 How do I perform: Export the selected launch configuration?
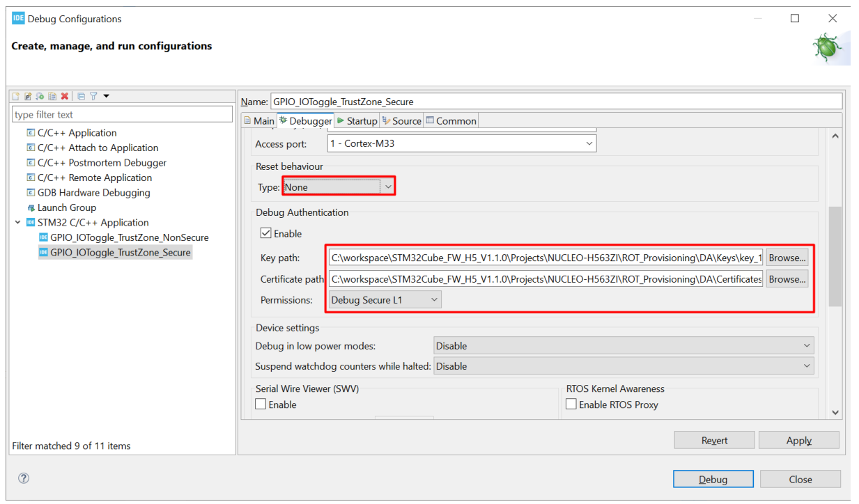pos(40,96)
